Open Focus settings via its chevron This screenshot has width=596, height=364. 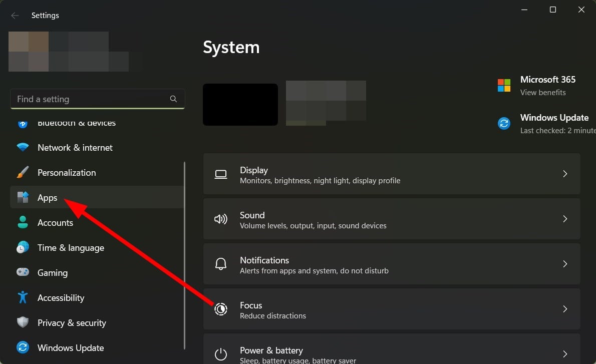click(565, 309)
